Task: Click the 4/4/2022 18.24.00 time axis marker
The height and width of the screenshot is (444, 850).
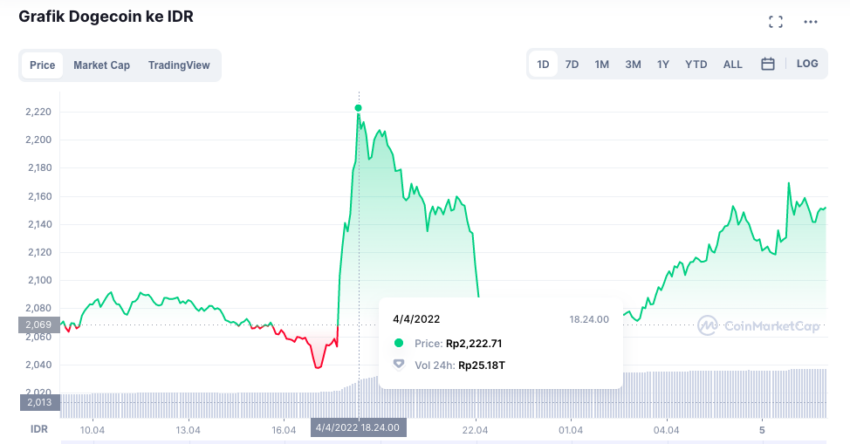Action: [x=358, y=427]
